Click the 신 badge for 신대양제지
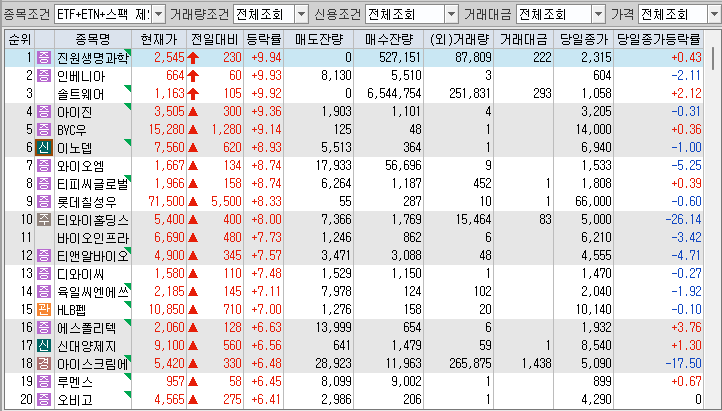722x411 pixels. point(44,345)
